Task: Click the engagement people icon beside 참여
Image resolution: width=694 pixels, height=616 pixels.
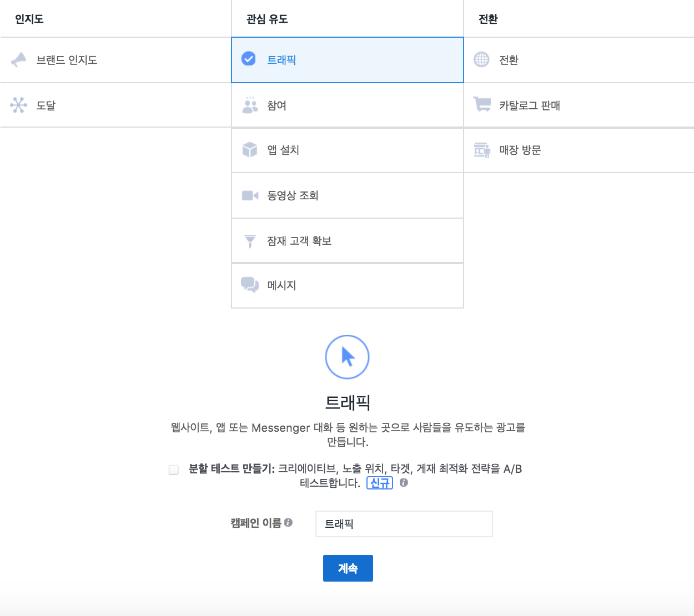Action: (249, 105)
